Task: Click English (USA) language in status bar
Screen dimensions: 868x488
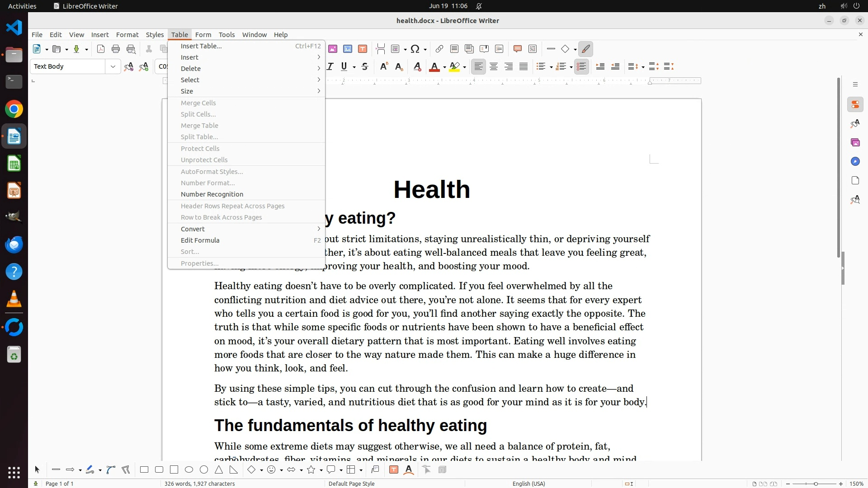Action: tap(528, 484)
